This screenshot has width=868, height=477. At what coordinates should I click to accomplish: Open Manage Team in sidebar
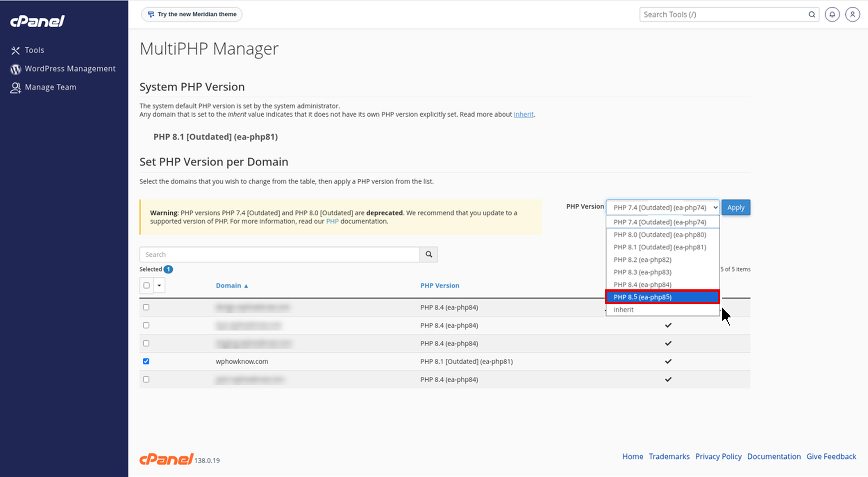point(51,87)
